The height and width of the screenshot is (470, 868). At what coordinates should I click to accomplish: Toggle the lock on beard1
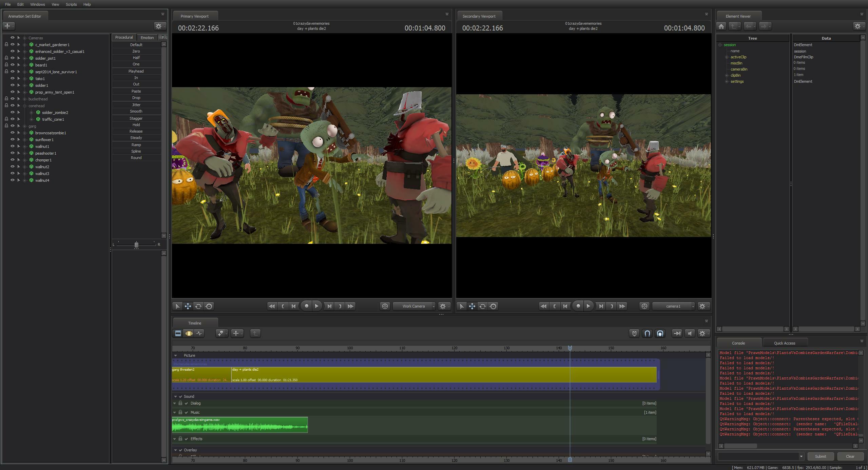pyautogui.click(x=6, y=65)
